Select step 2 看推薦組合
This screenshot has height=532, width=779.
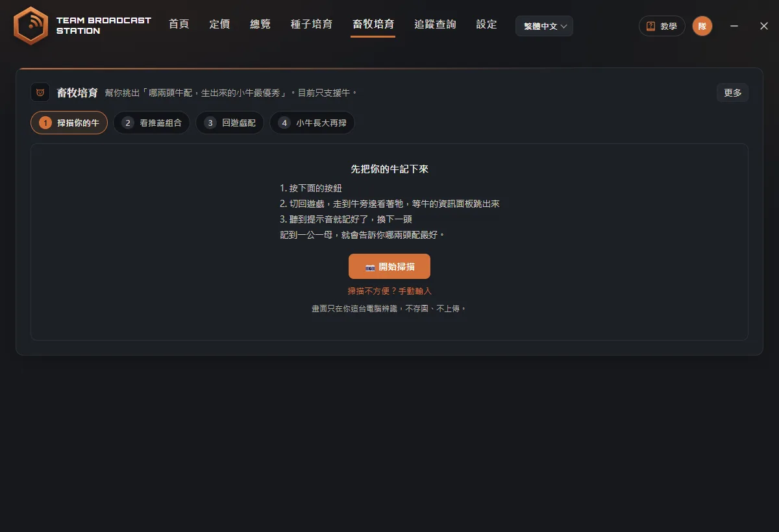pos(151,123)
